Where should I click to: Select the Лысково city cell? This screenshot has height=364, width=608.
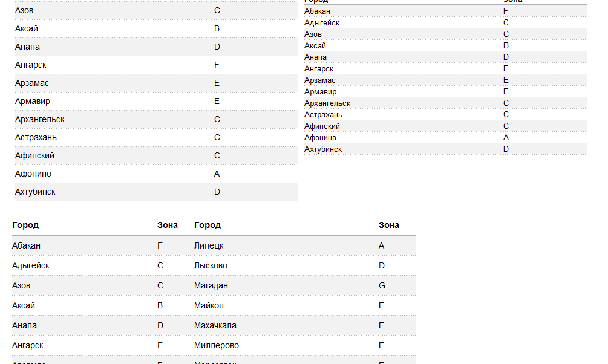click(x=211, y=265)
